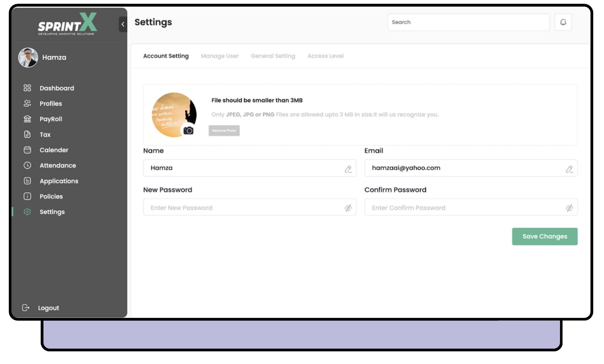The height and width of the screenshot is (364, 604).
Task: Click the Remove Photo button
Action: pyautogui.click(x=224, y=131)
